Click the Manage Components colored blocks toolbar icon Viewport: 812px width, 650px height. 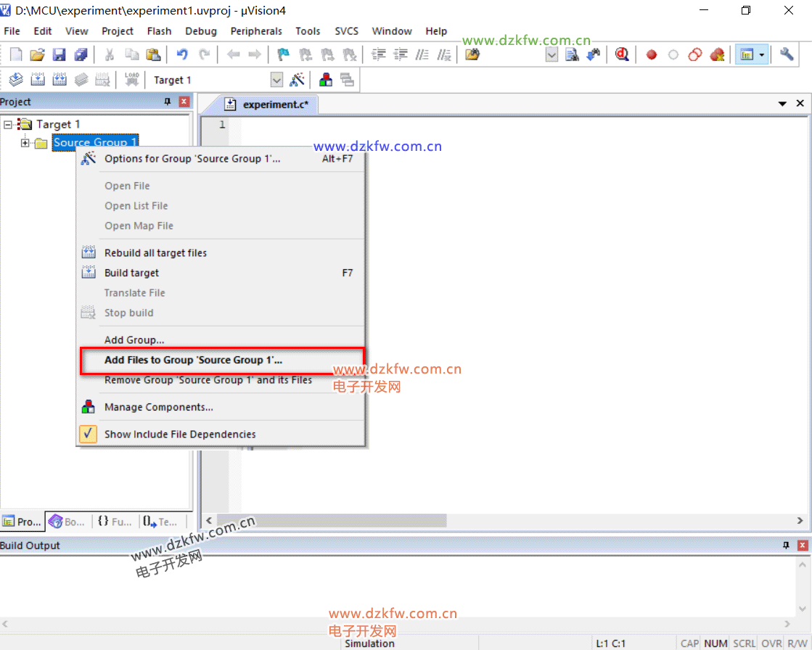[x=327, y=80]
